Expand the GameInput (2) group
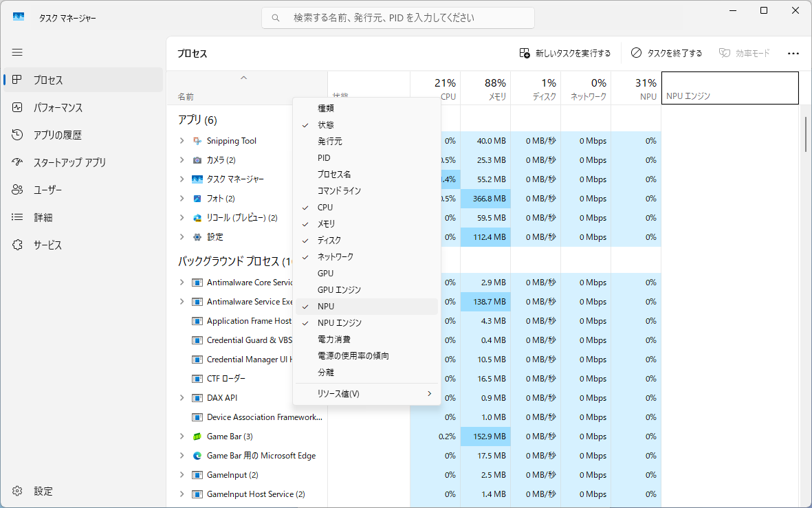Viewport: 812px width, 508px height. [x=182, y=475]
